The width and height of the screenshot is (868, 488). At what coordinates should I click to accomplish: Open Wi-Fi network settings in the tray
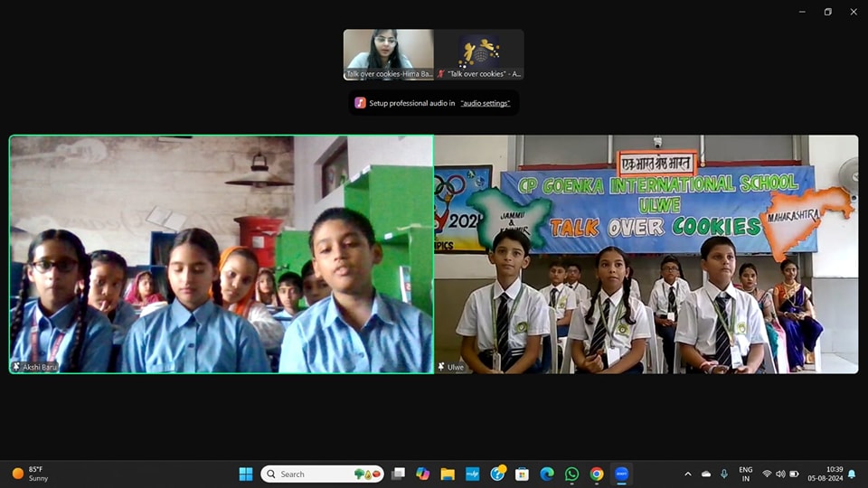point(767,474)
